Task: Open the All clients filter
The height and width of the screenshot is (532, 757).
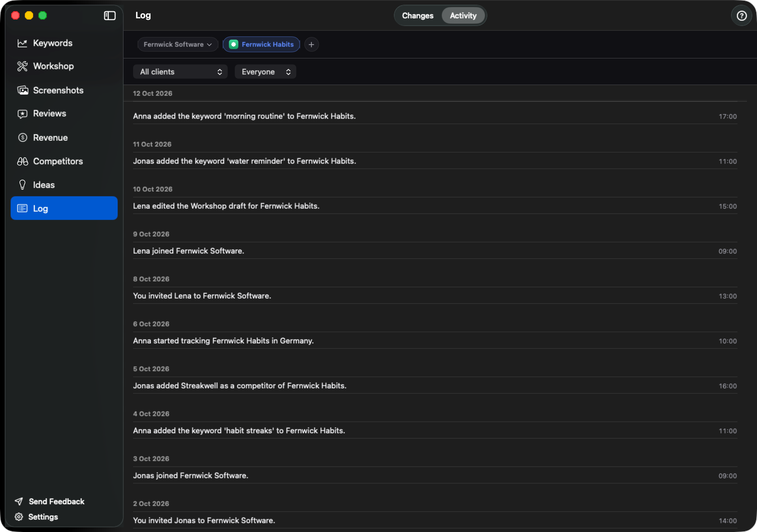Action: click(x=180, y=72)
